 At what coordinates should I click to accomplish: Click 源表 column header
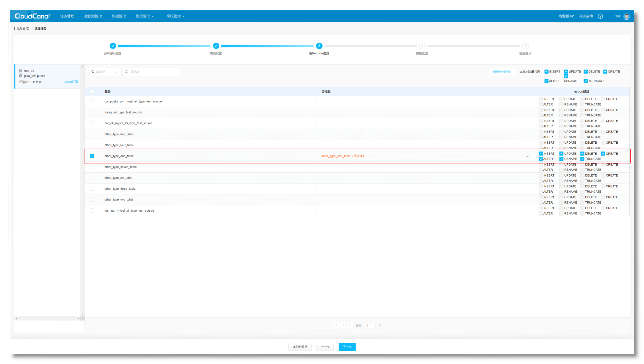tap(107, 91)
